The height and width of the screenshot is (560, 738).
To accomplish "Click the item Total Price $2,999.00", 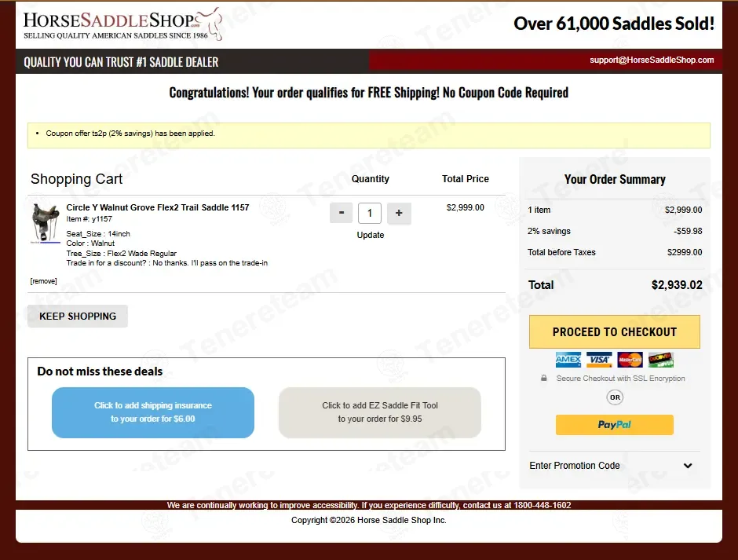I will 466,207.
